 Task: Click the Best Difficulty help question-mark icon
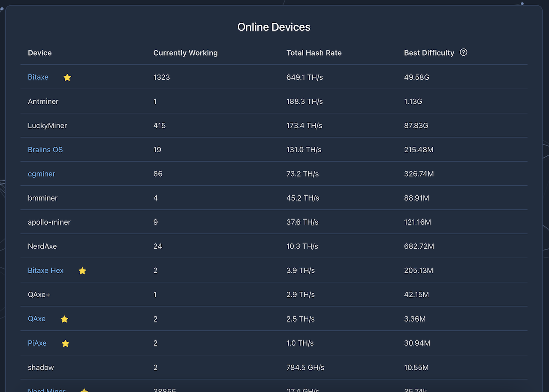(x=463, y=52)
